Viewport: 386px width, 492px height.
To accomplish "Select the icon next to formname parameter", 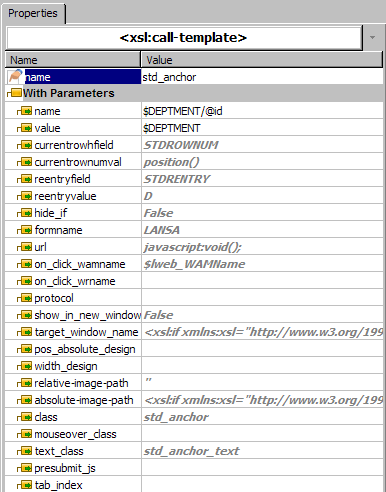I will (26, 230).
